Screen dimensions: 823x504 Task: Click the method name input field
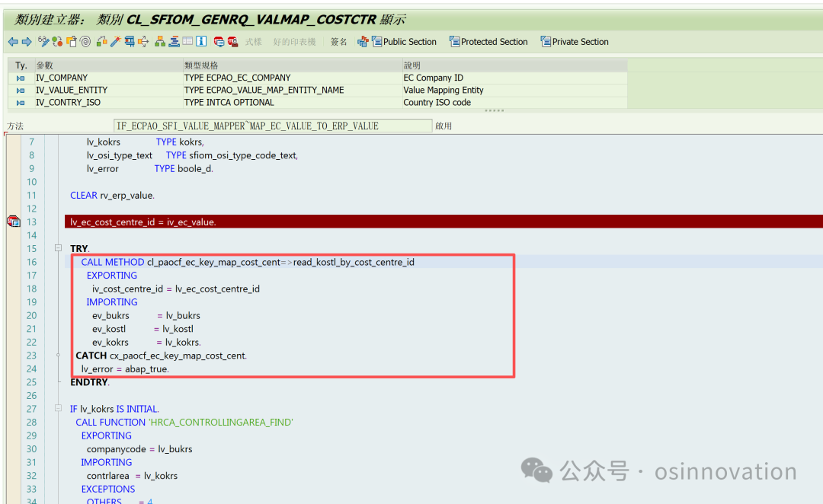[x=273, y=126]
